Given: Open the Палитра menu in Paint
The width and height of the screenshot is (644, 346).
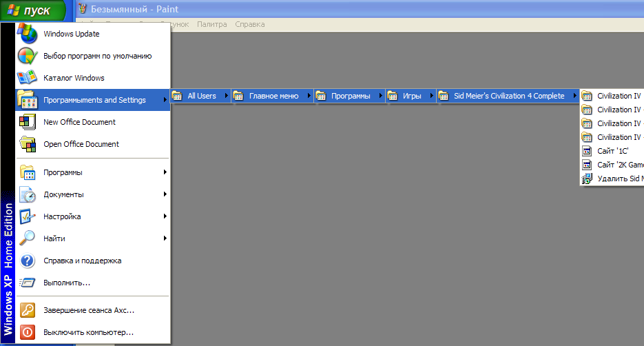Looking at the screenshot, I should pos(212,24).
